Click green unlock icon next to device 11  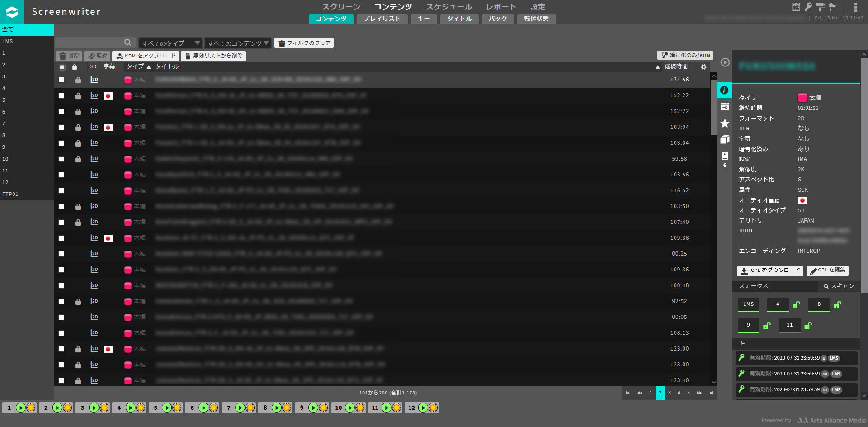coord(808,326)
